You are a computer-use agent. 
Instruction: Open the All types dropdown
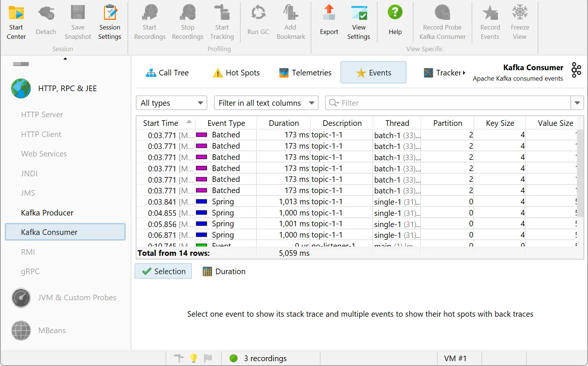coord(172,103)
